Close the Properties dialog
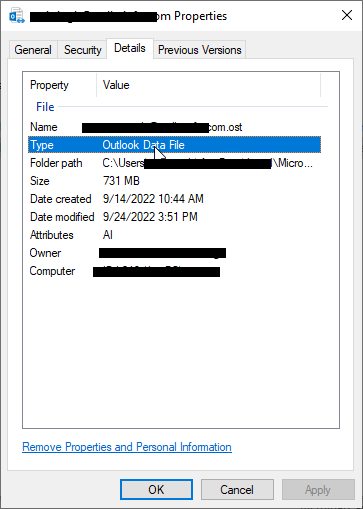The height and width of the screenshot is (509, 363). tap(347, 15)
